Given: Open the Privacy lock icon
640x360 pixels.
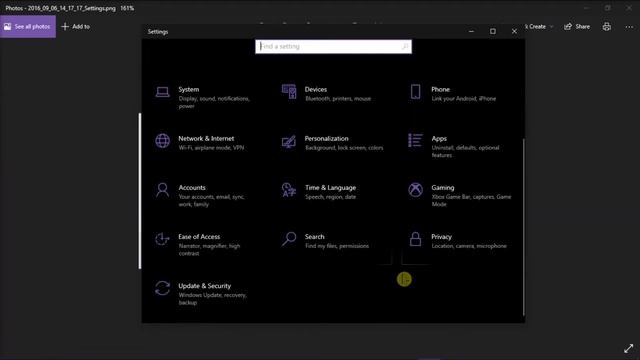Looking at the screenshot, I should pos(416,239).
